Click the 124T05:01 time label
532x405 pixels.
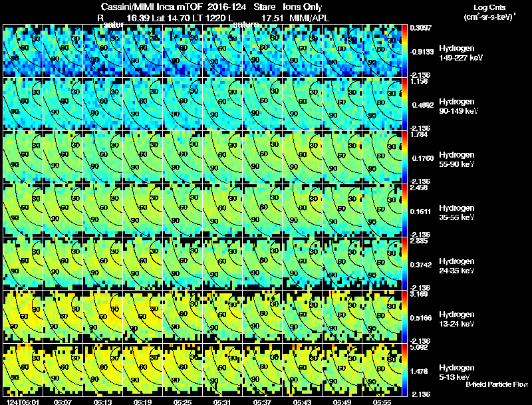coord(23,402)
